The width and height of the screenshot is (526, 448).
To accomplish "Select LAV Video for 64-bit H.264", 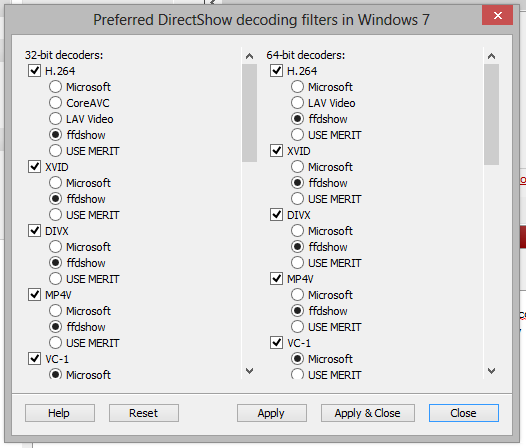I will (298, 103).
